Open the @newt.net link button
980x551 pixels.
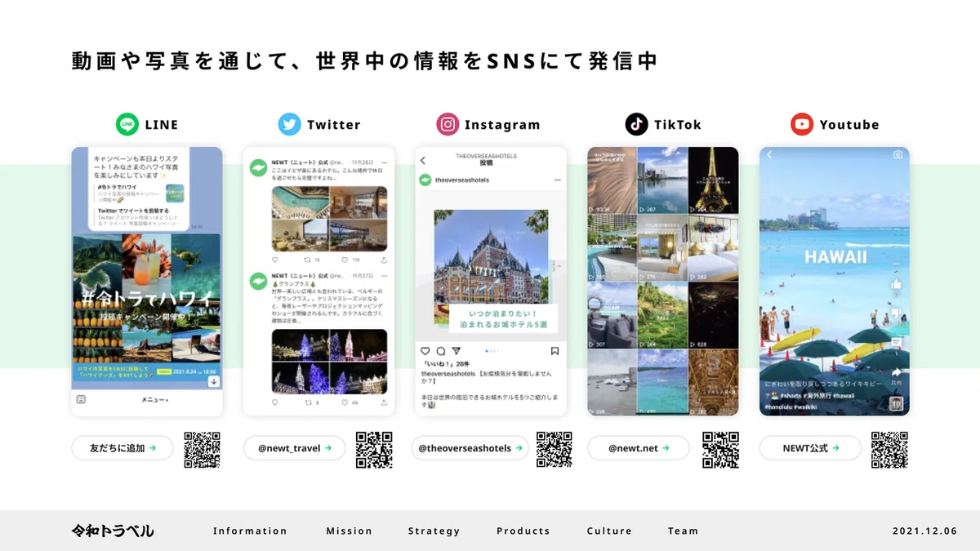[x=639, y=448]
